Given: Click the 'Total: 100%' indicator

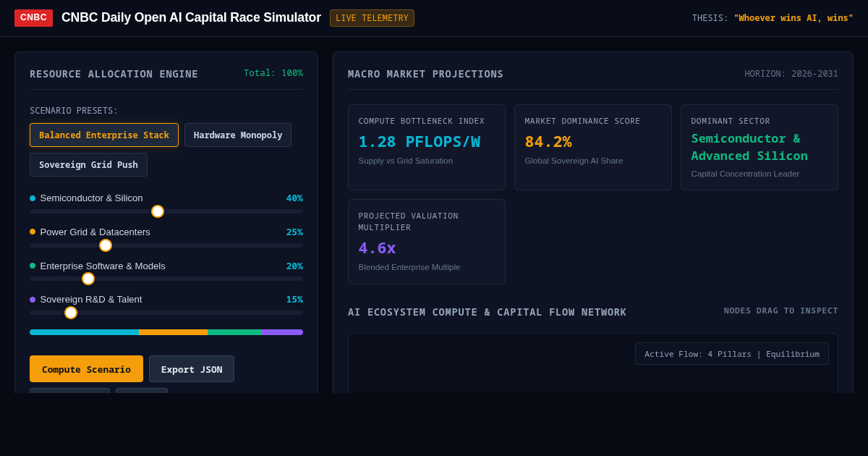Looking at the screenshot, I should click(x=273, y=73).
